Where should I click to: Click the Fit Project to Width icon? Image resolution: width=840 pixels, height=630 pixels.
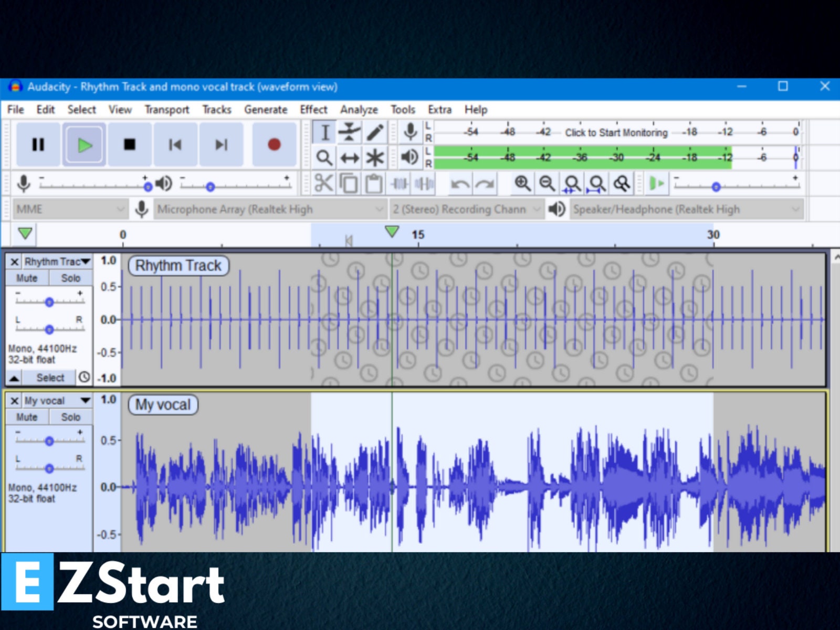coord(597,184)
